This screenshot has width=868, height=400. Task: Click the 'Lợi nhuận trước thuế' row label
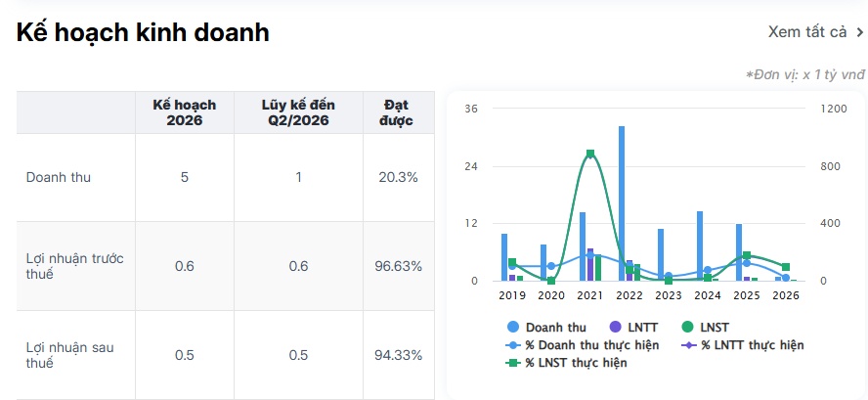(x=74, y=266)
